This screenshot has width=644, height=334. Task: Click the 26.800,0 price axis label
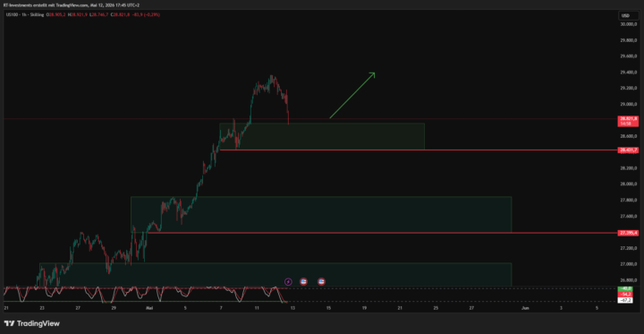(629, 280)
